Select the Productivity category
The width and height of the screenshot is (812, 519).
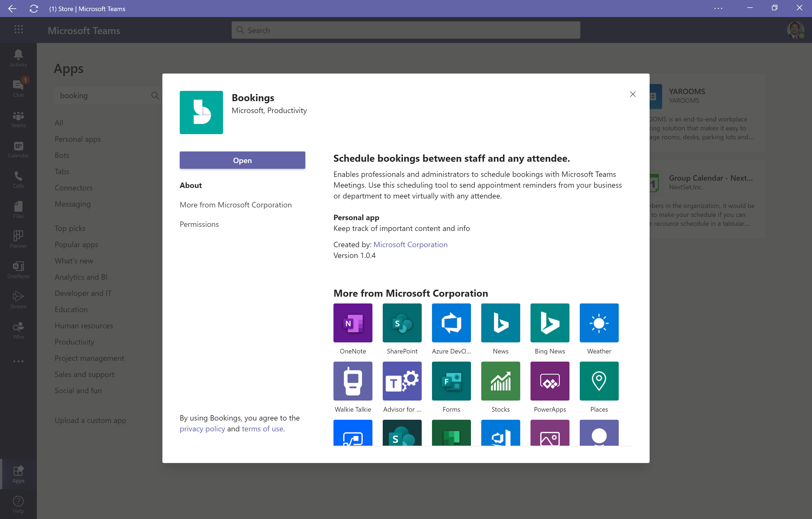point(74,342)
